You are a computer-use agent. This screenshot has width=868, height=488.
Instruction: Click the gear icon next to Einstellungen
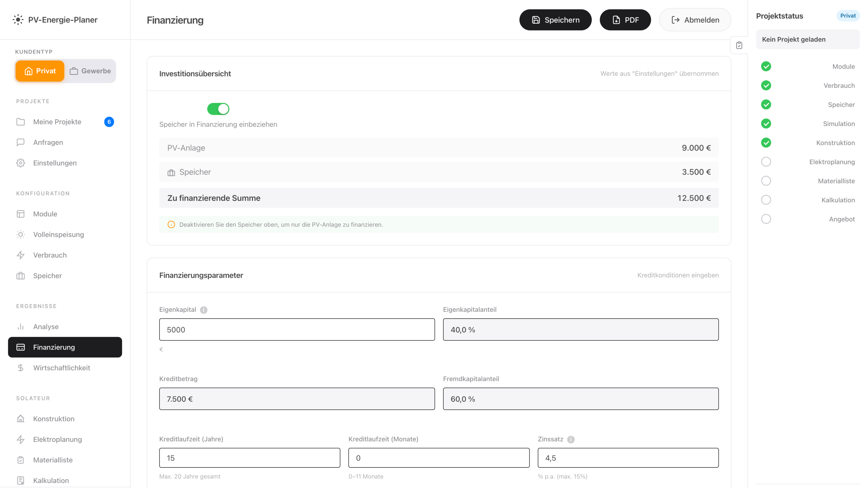coord(21,163)
